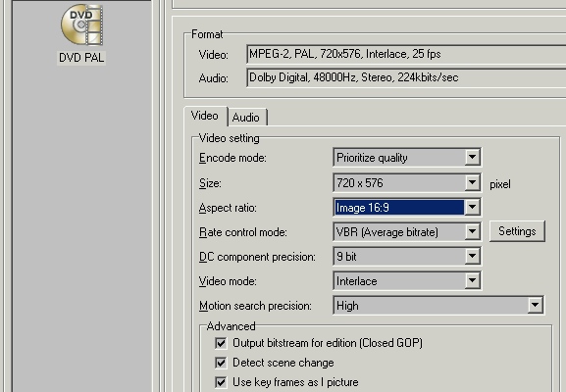
Task: Expand the Rate control mode dropdown arrow
Action: [x=472, y=232]
